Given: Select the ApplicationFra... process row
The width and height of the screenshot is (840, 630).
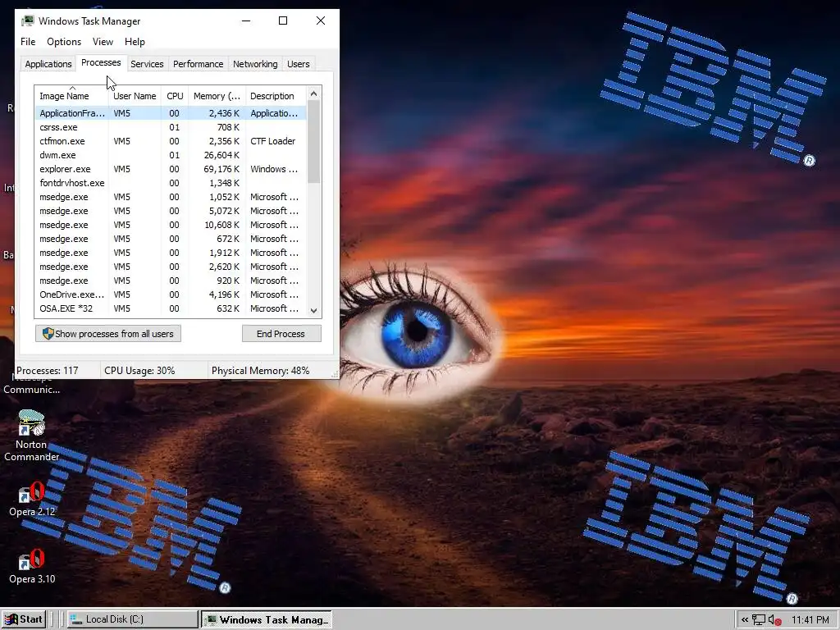Looking at the screenshot, I should (171, 113).
